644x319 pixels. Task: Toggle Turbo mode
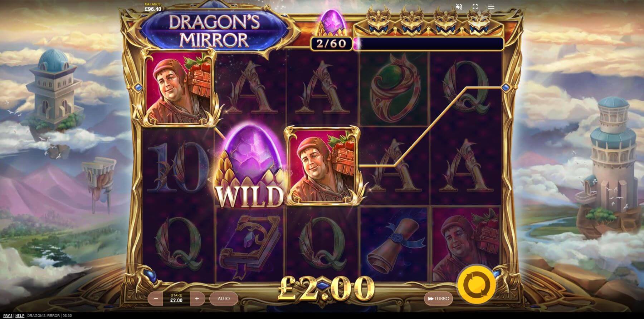[x=438, y=299]
